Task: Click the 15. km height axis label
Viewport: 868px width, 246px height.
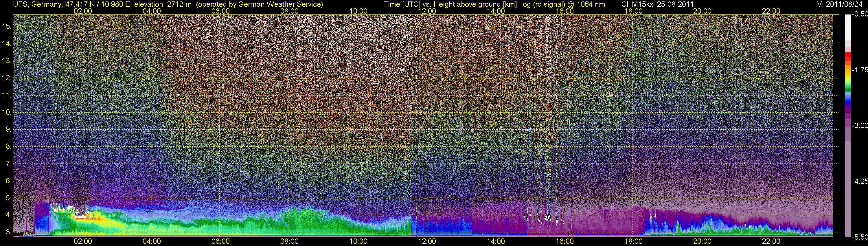Action: (6, 26)
